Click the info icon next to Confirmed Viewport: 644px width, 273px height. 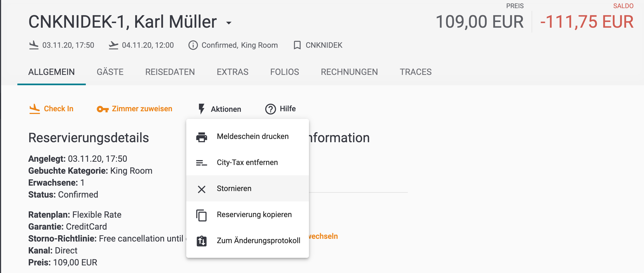coord(193,45)
